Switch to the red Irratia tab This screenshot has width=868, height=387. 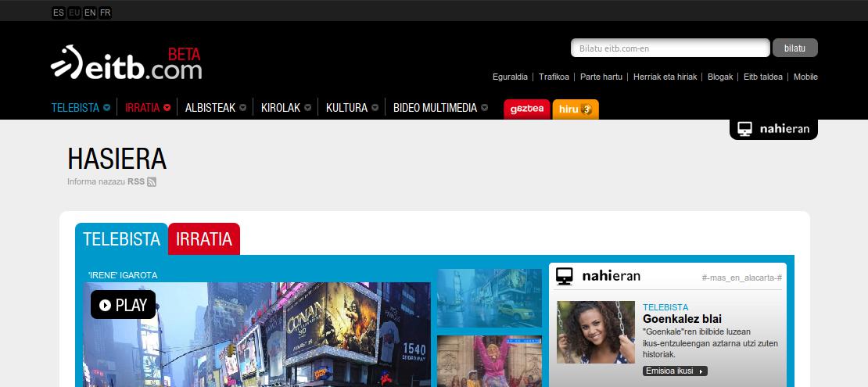click(204, 239)
